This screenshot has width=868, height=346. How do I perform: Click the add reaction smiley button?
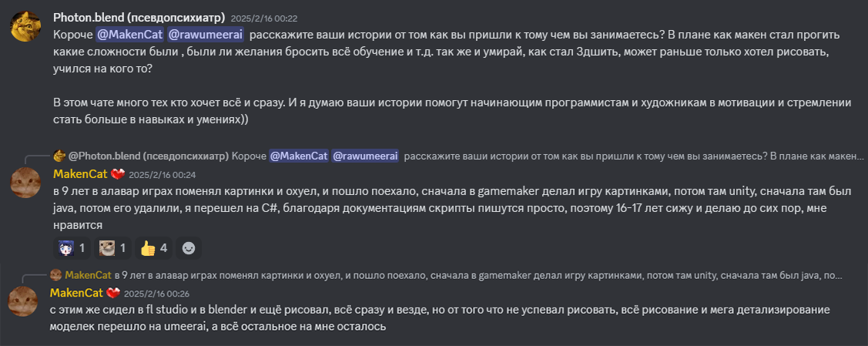[x=188, y=248]
